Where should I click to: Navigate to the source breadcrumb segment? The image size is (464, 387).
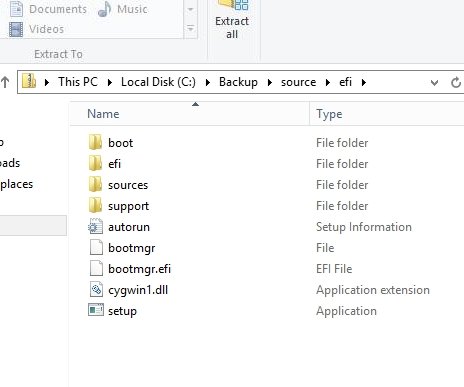pyautogui.click(x=298, y=82)
